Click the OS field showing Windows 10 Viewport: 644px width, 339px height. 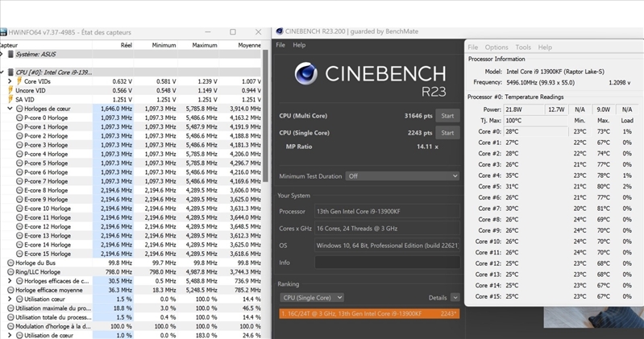pos(388,246)
